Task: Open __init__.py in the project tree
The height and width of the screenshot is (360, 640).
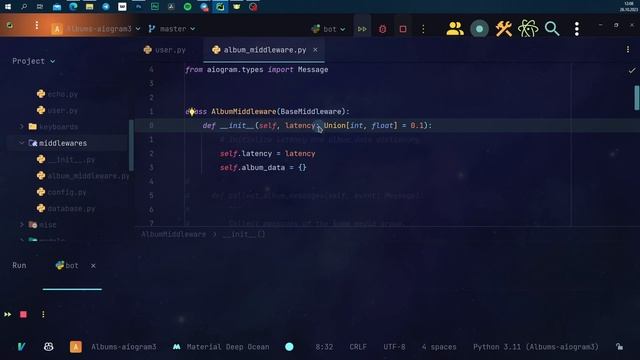Action: click(x=66, y=159)
